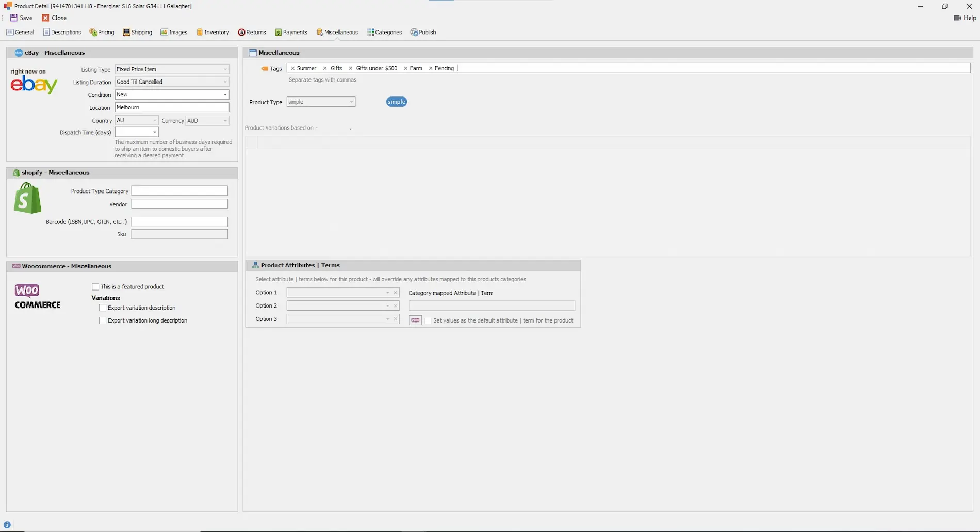Image resolution: width=980 pixels, height=532 pixels.
Task: Remove the Farm tag with its x
Action: pos(405,68)
